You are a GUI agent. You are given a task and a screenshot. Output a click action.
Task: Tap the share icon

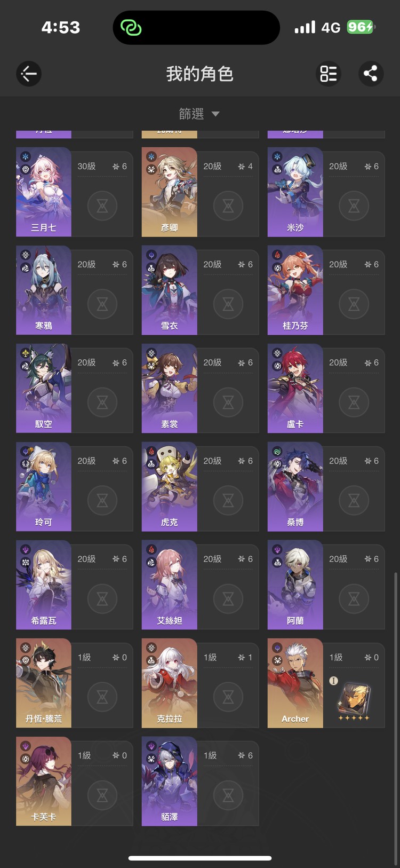point(371,74)
